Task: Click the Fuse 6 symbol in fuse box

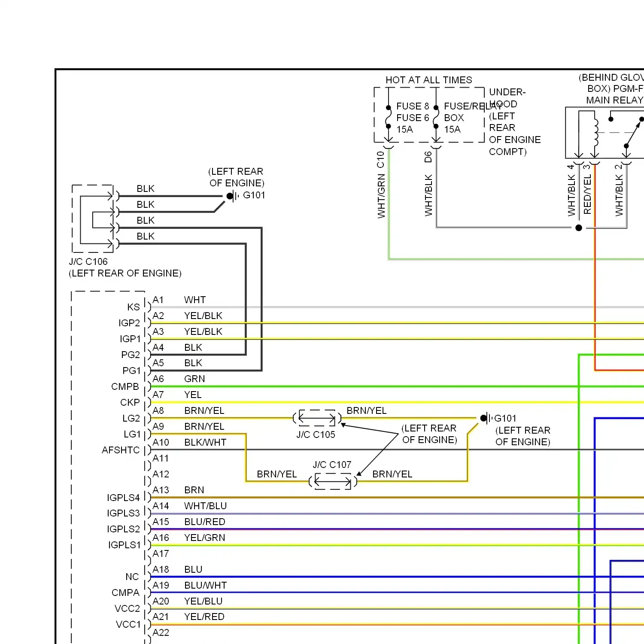Action: coord(436,117)
